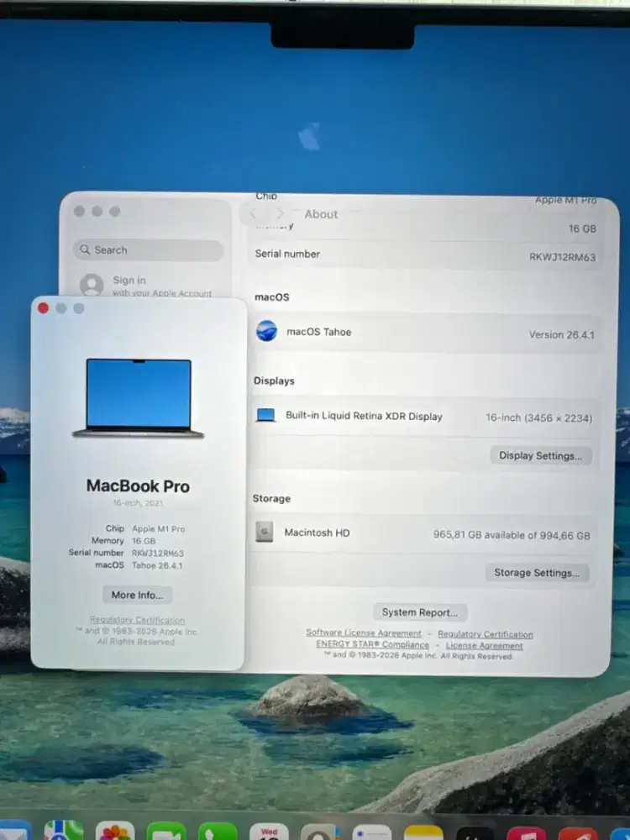Click the MacBook Pro laptop image

(x=139, y=398)
